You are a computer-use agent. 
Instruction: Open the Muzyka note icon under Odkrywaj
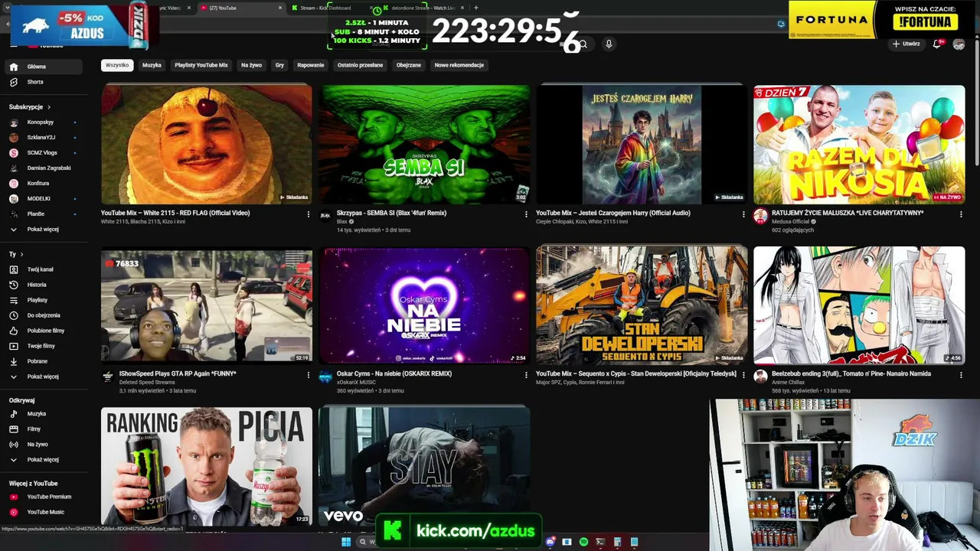pos(14,414)
